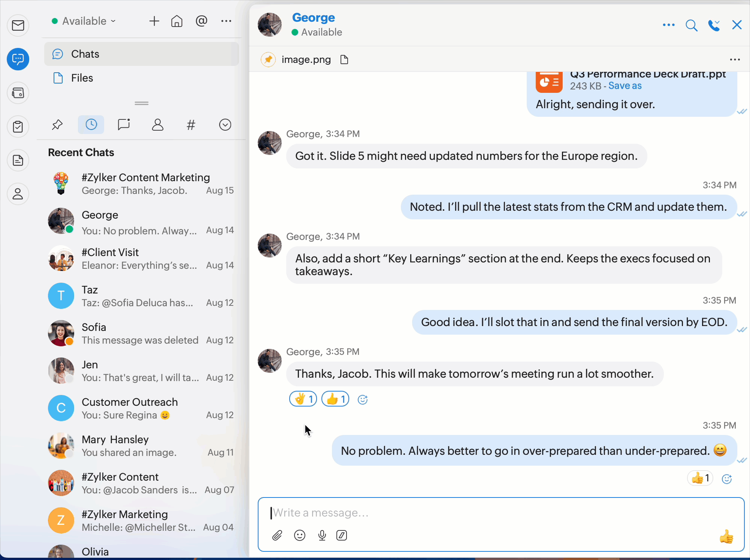Expand the circled chevron filter in chat tabs
The height and width of the screenshot is (560, 750).
coord(225,125)
